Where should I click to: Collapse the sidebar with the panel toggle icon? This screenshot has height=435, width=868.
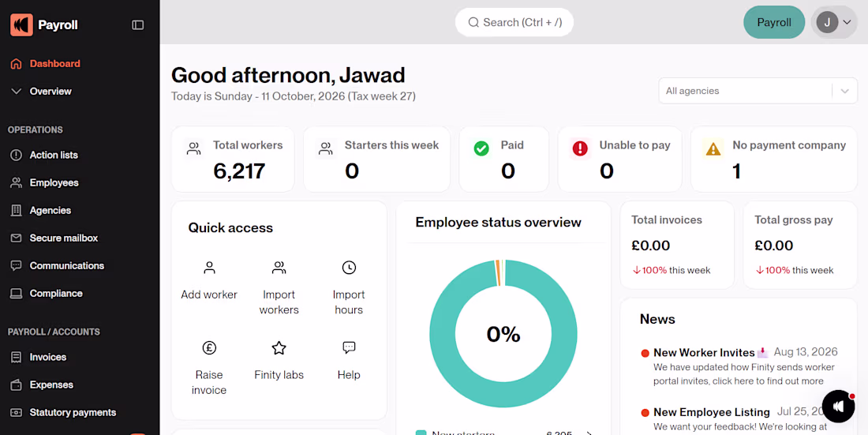(138, 25)
